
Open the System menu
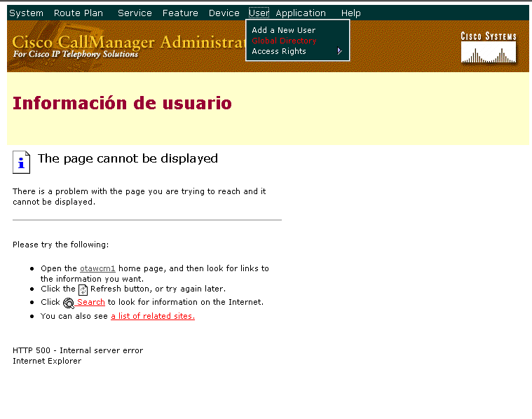click(x=26, y=13)
